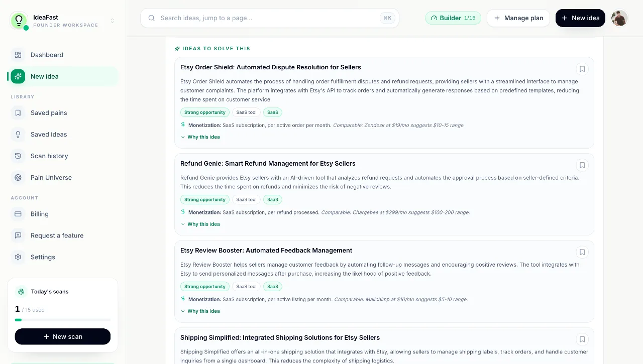
Task: Bookmark the Shipping Simplified idea
Action: (582, 339)
